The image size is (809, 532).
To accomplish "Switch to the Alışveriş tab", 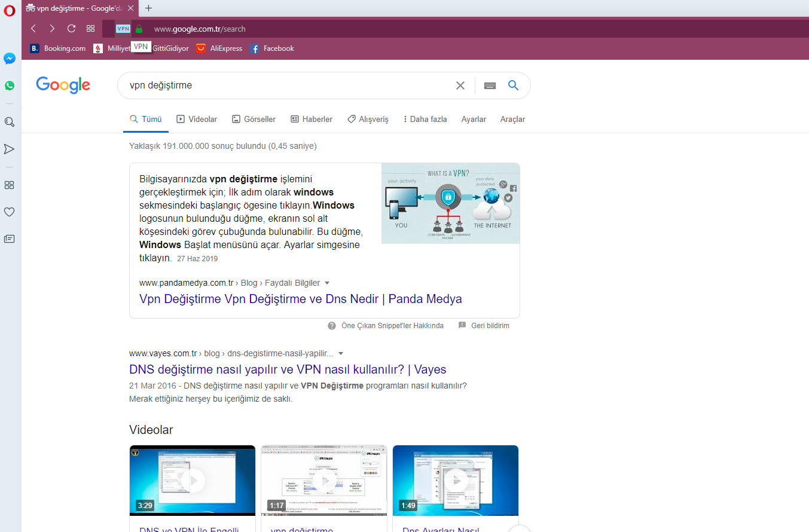I will click(x=368, y=120).
